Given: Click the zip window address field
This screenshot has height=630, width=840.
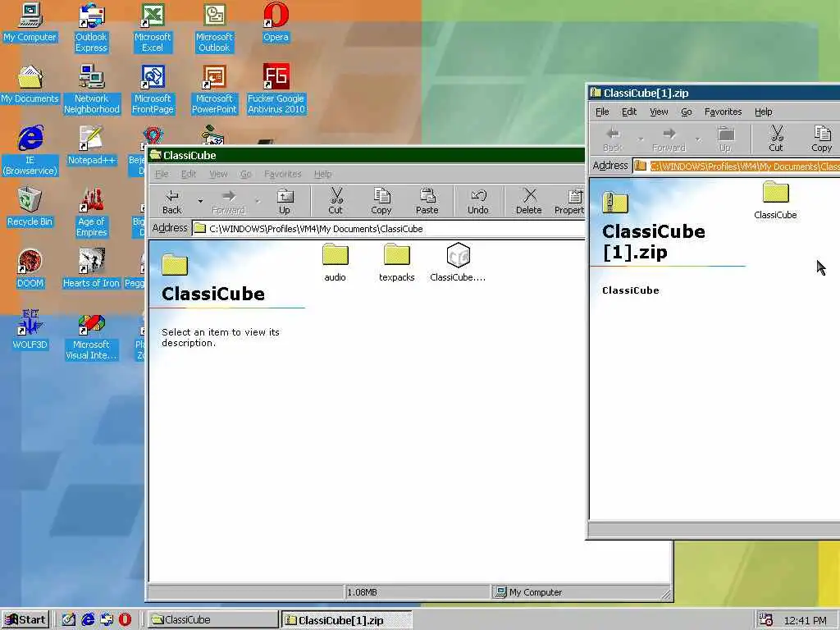Looking at the screenshot, I should coord(737,166).
